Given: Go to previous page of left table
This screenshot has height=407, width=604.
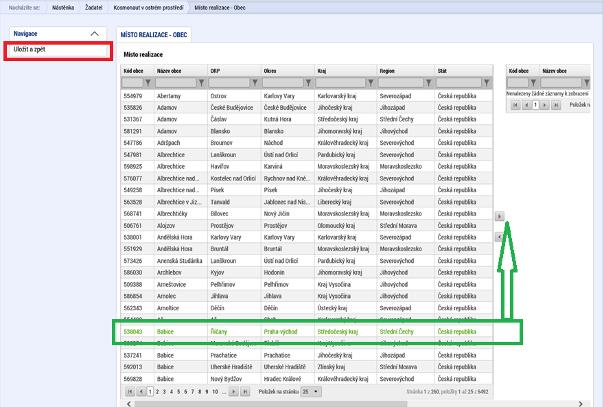Looking at the screenshot, I should tap(141, 392).
